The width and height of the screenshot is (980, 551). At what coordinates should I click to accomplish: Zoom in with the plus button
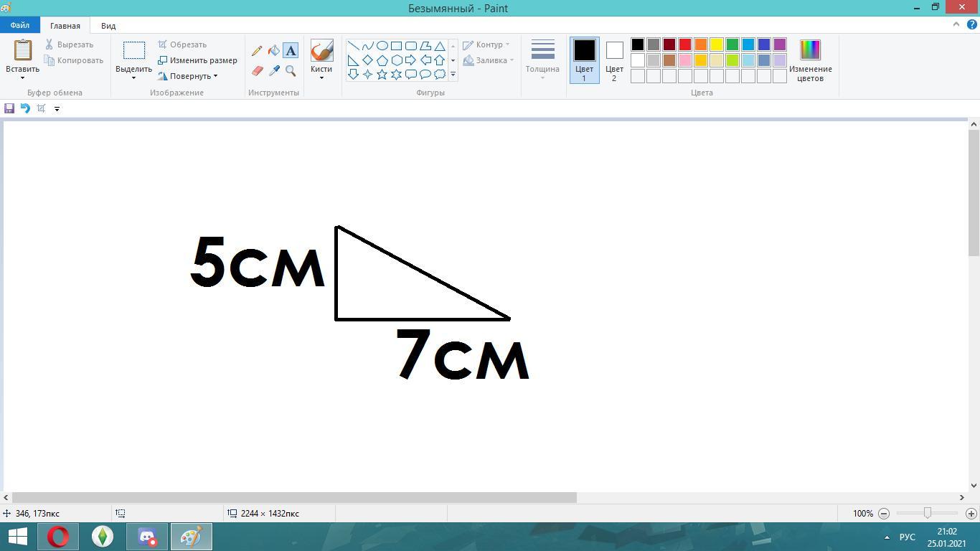(971, 514)
